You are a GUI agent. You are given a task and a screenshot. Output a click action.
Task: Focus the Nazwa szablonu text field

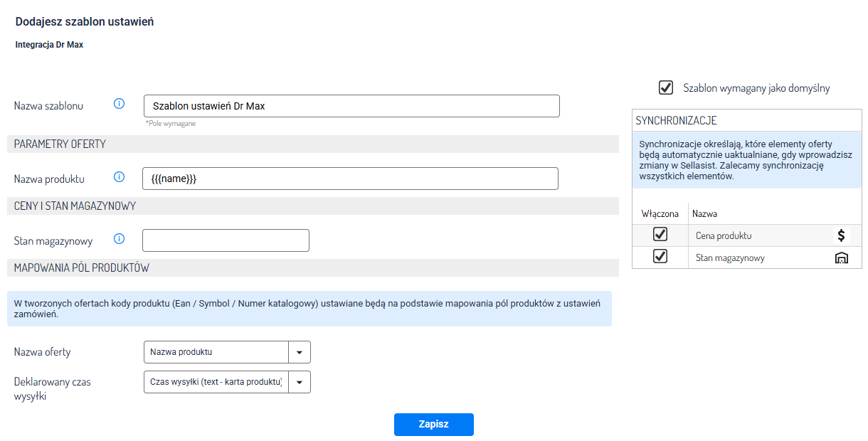click(x=351, y=106)
